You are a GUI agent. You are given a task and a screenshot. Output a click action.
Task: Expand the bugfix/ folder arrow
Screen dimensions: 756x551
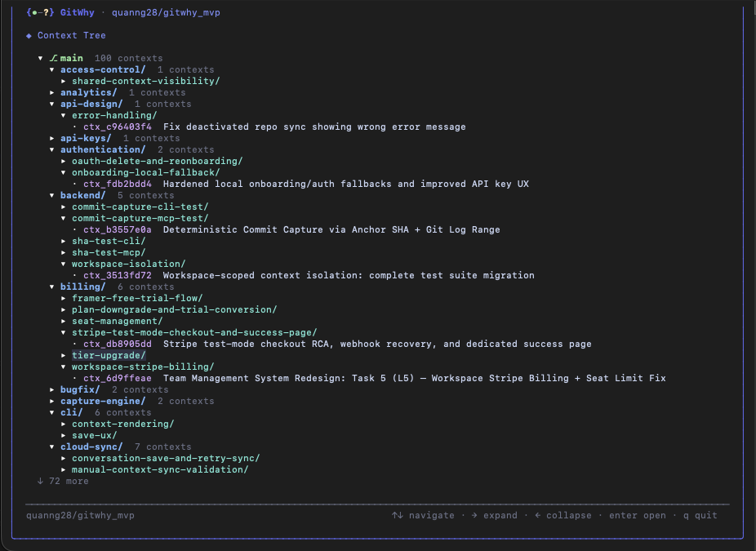(52, 390)
